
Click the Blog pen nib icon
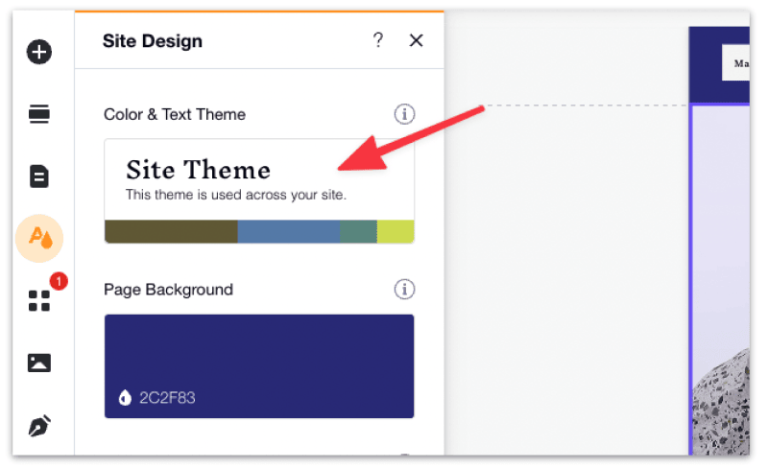39,426
